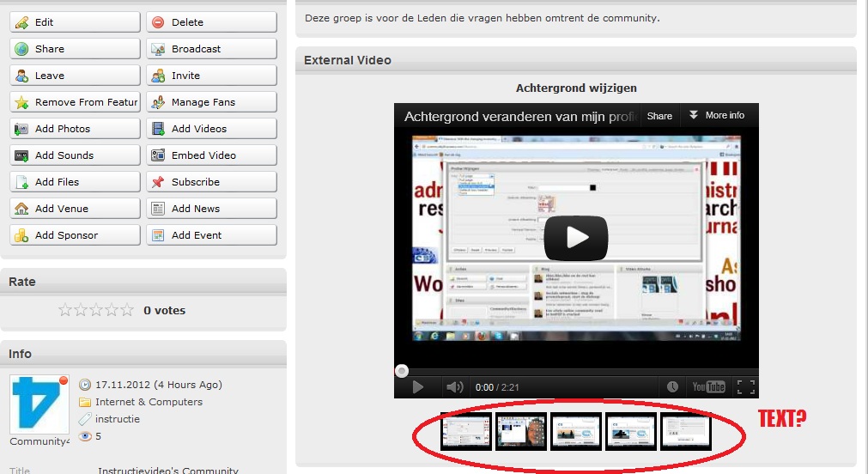
Task: Click the Community4 profile avatar image
Action: pyautogui.click(x=39, y=404)
